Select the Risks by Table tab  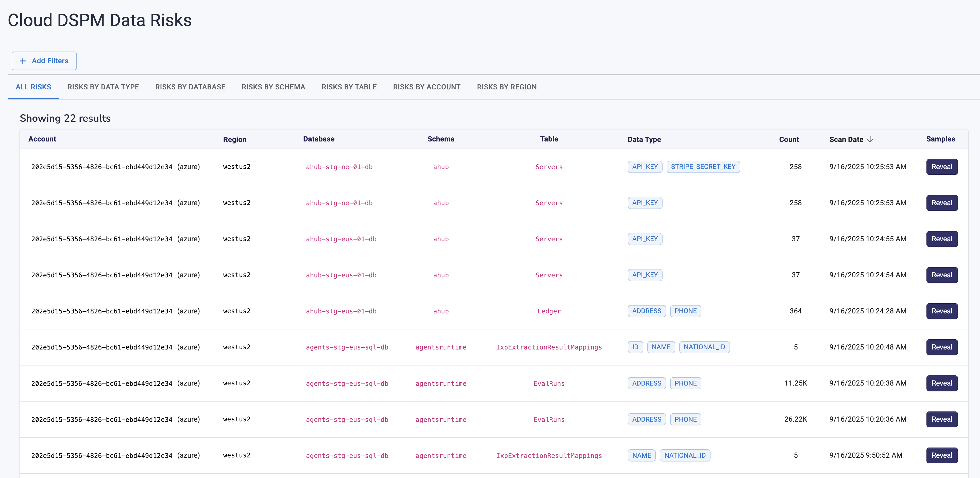(x=349, y=87)
